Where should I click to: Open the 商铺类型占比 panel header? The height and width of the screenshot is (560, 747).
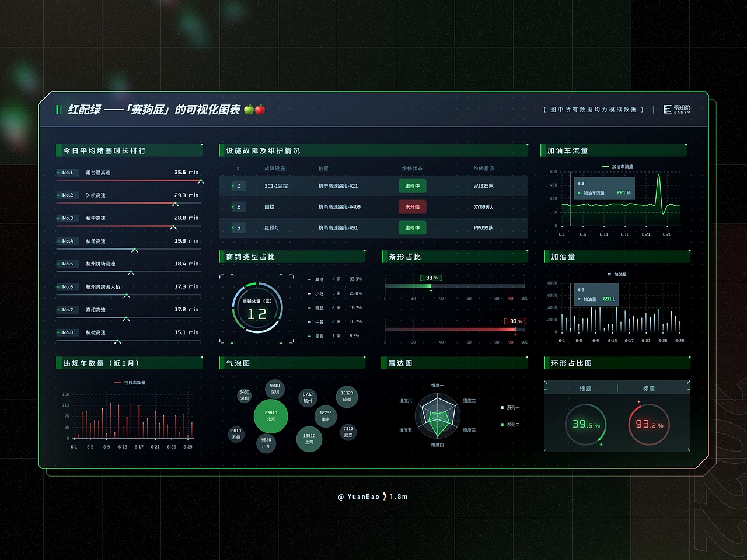pos(292,257)
